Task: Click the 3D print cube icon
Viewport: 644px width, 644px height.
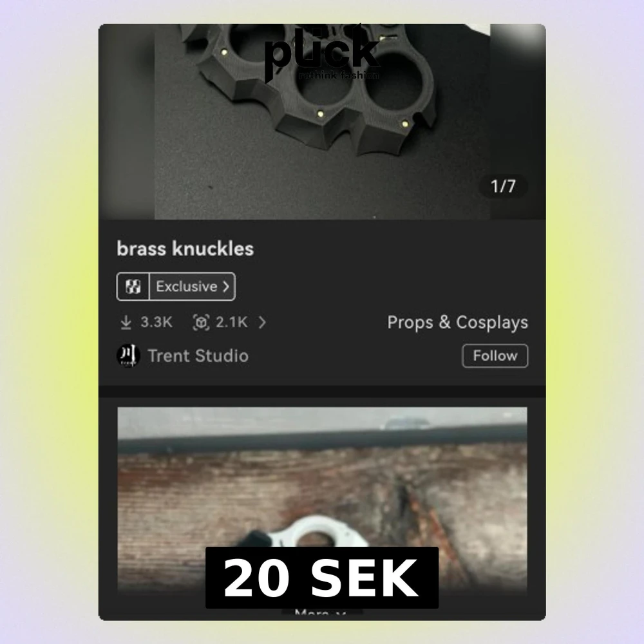Action: [x=201, y=323]
